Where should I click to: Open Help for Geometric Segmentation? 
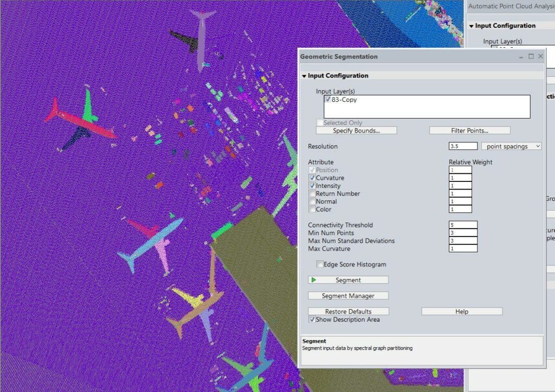(x=461, y=311)
